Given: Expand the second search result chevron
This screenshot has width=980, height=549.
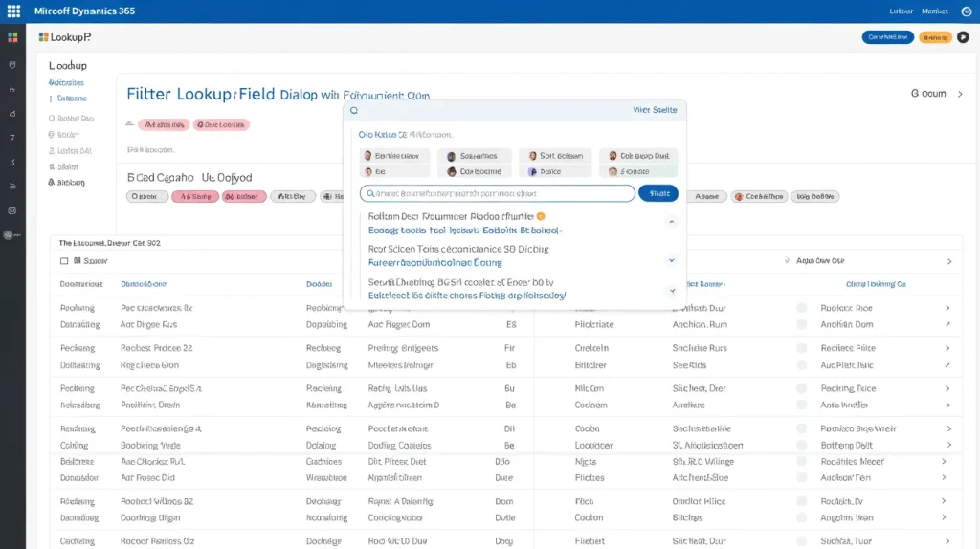Looking at the screenshot, I should [x=672, y=260].
